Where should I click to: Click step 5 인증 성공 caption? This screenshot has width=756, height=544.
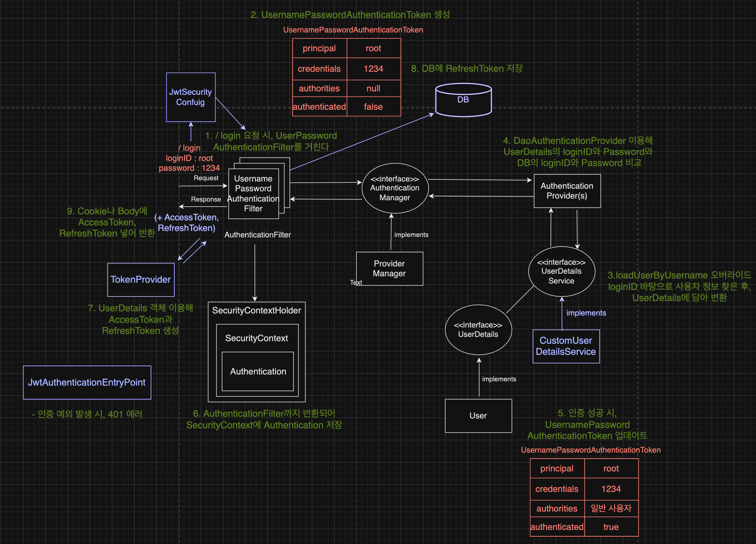tap(587, 424)
